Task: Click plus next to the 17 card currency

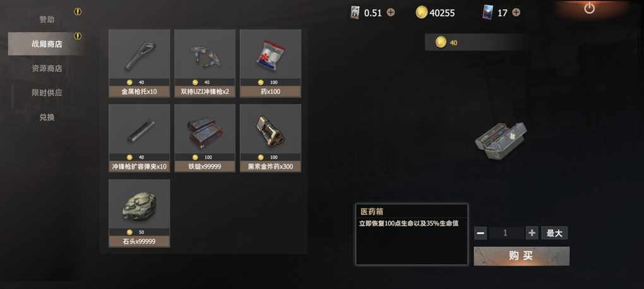Action: click(516, 13)
